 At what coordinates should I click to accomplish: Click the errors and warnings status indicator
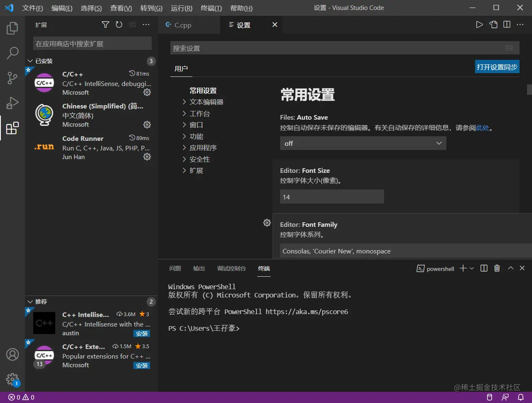22,398
